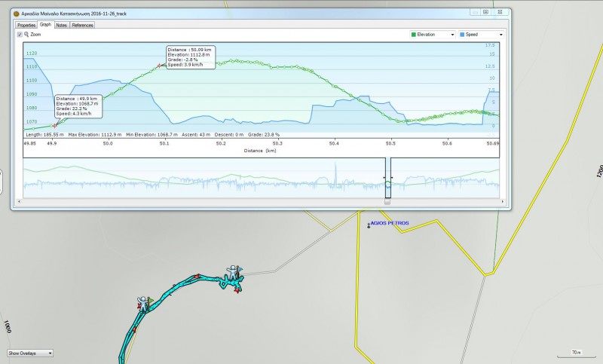Click the green Elevation color swatch
The height and width of the screenshot is (364, 603).
pos(413,35)
